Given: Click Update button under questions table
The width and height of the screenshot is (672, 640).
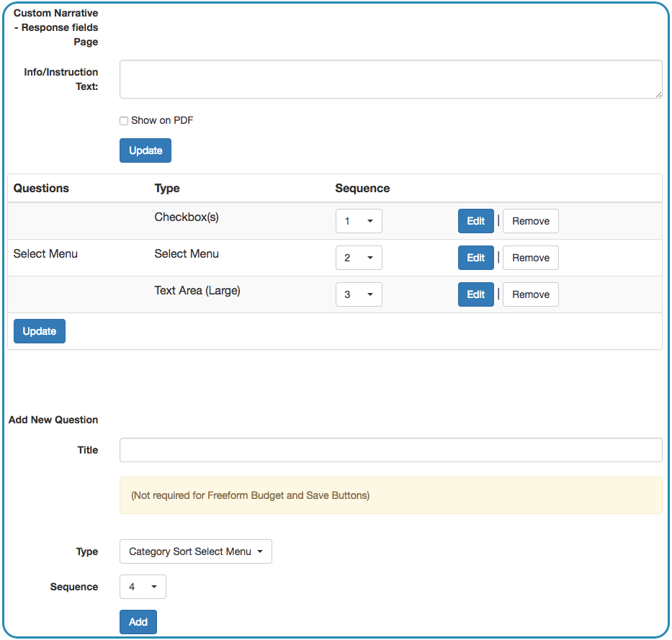Looking at the screenshot, I should coord(40,331).
